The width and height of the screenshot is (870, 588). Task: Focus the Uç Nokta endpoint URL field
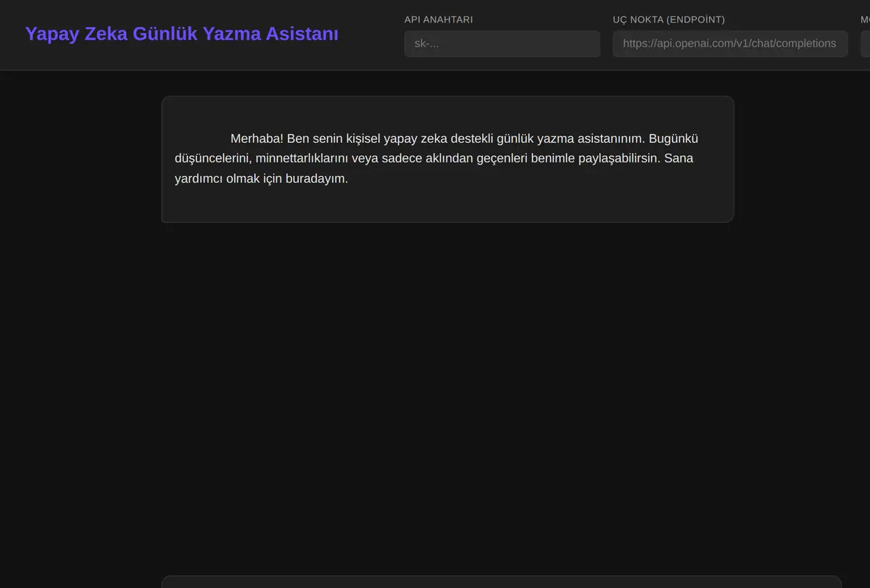pos(730,44)
